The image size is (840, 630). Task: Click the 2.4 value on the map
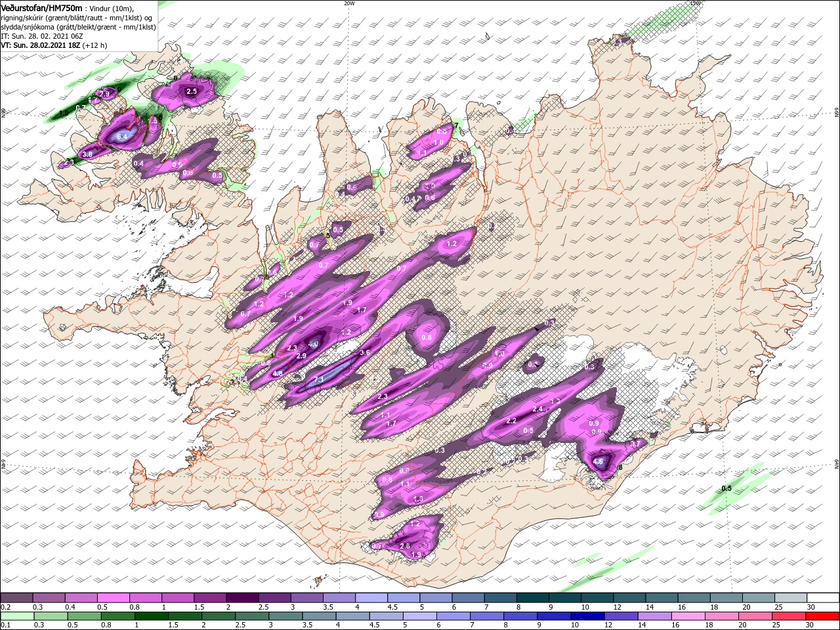[538, 409]
